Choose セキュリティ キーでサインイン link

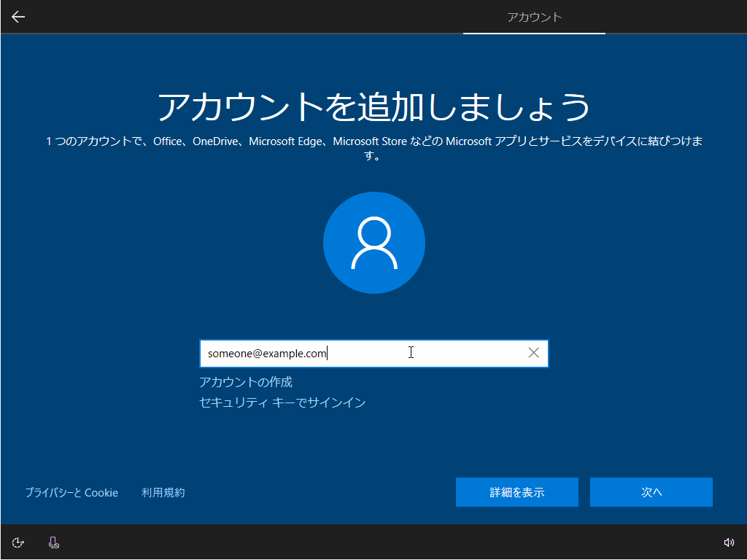[x=282, y=402]
